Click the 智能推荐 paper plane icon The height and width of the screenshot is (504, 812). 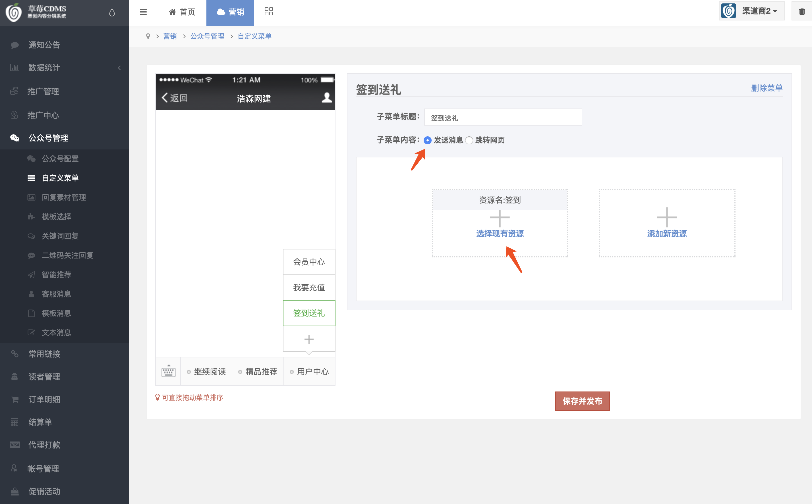(x=31, y=275)
